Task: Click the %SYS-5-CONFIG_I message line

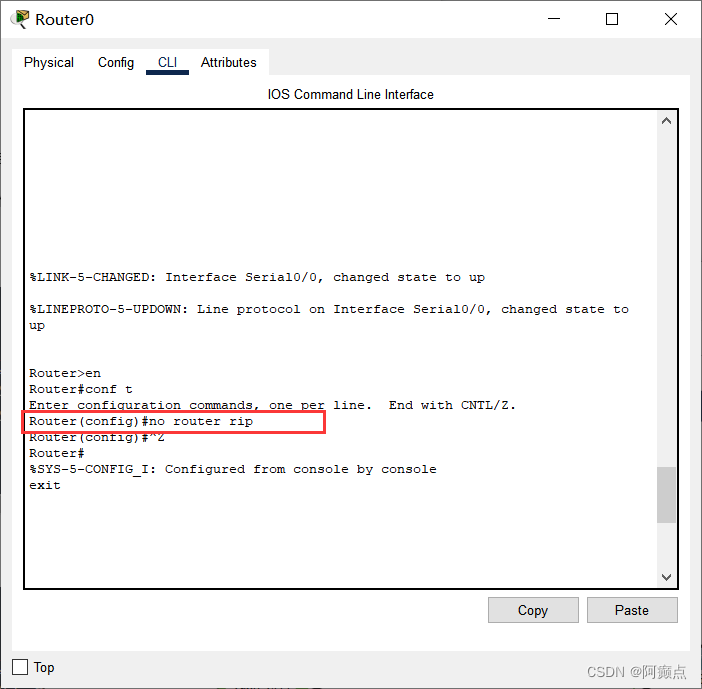Action: pyautogui.click(x=233, y=469)
